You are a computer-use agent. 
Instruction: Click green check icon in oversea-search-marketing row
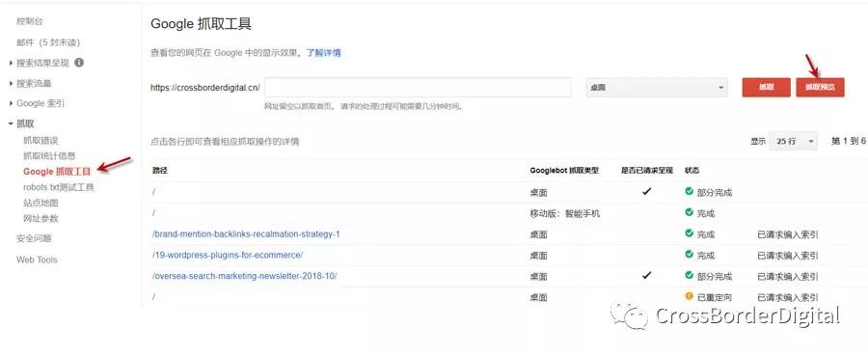[690, 275]
